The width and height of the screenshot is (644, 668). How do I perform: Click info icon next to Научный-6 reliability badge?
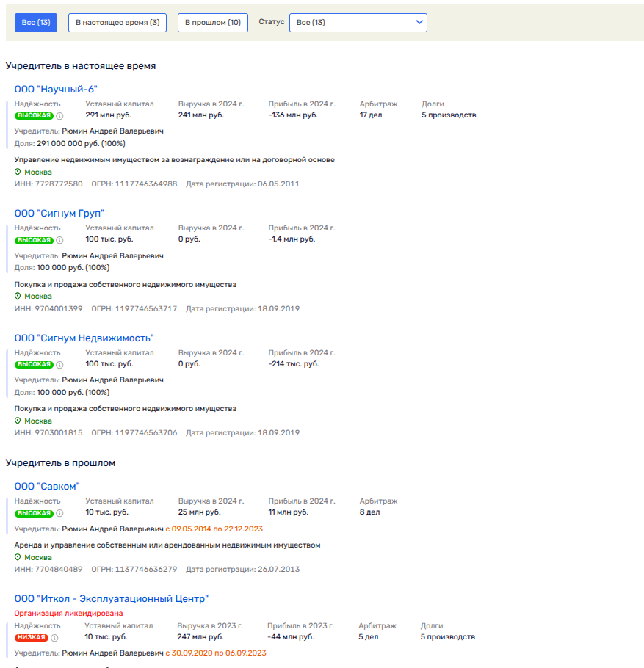60,116
